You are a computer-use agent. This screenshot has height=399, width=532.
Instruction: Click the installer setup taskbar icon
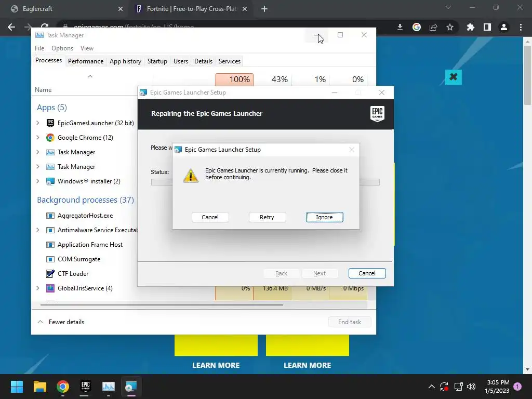pos(131,387)
